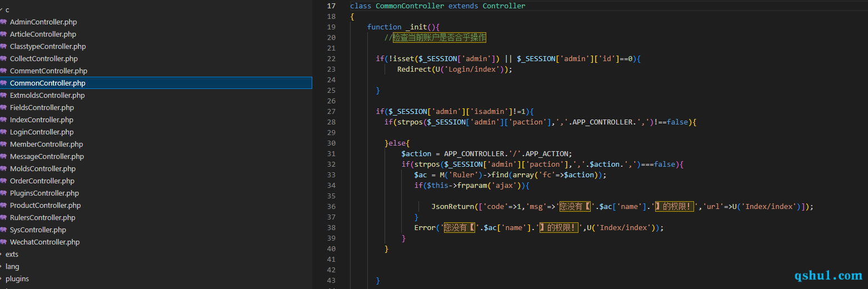Expand the lang folder
868x289 pixels.
pyautogui.click(x=12, y=267)
